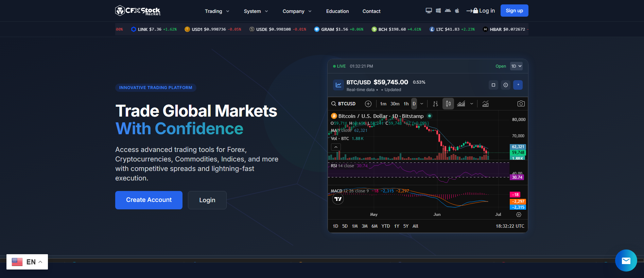The height and width of the screenshot is (278, 644).
Task: Click the MACD 12 26 close 9 label
Action: [350, 191]
